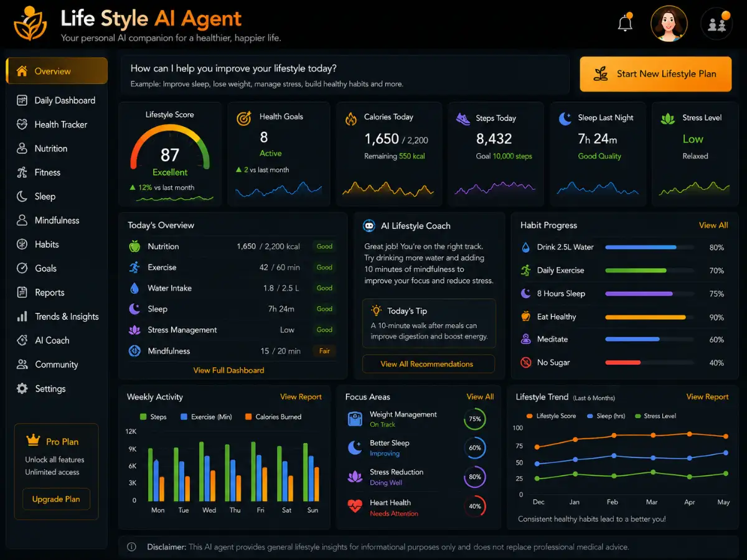Viewport: 747px width, 560px height.
Task: Click the 8 Hours Sleep progress bar
Action: [650, 293]
